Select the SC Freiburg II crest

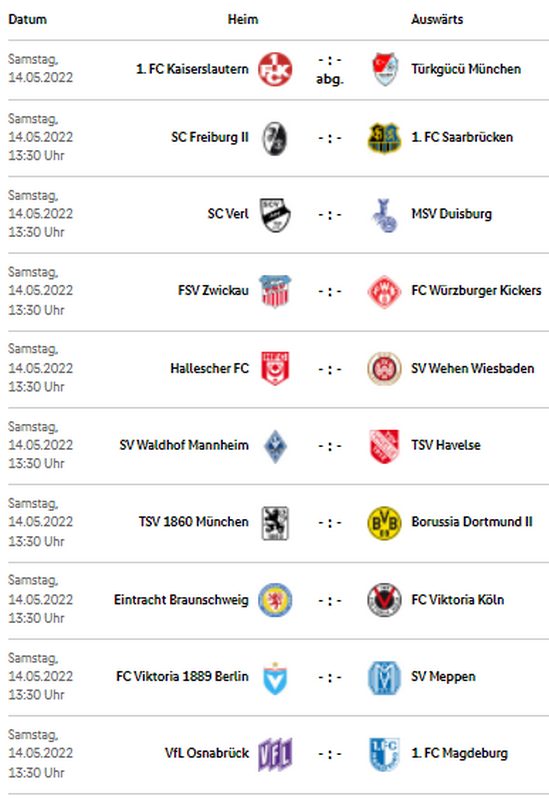275,138
